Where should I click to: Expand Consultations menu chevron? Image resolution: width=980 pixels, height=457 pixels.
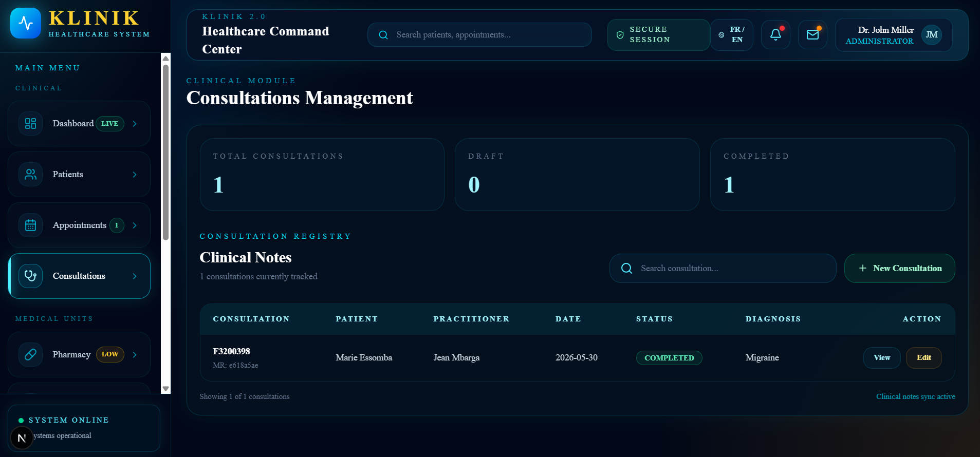135,276
